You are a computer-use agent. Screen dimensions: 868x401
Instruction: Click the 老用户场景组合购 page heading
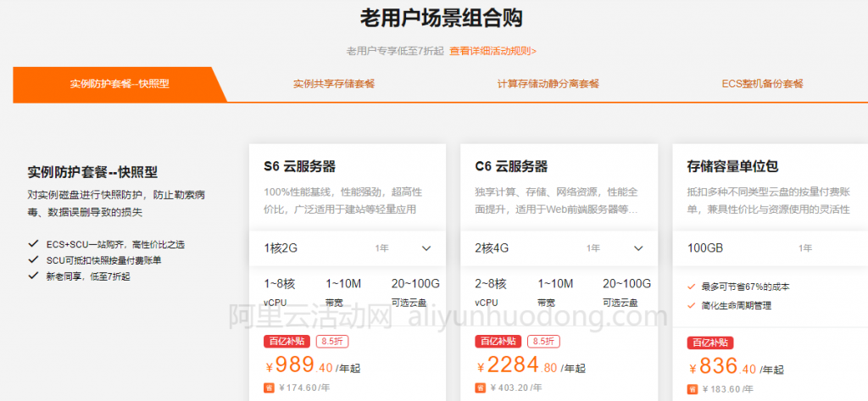441,19
